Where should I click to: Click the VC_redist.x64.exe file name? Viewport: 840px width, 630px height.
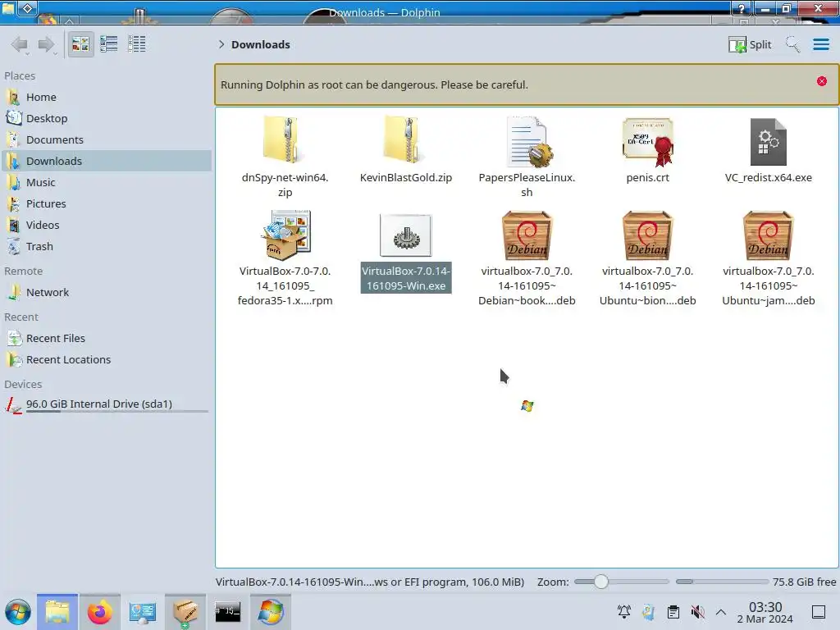pyautogui.click(x=768, y=178)
